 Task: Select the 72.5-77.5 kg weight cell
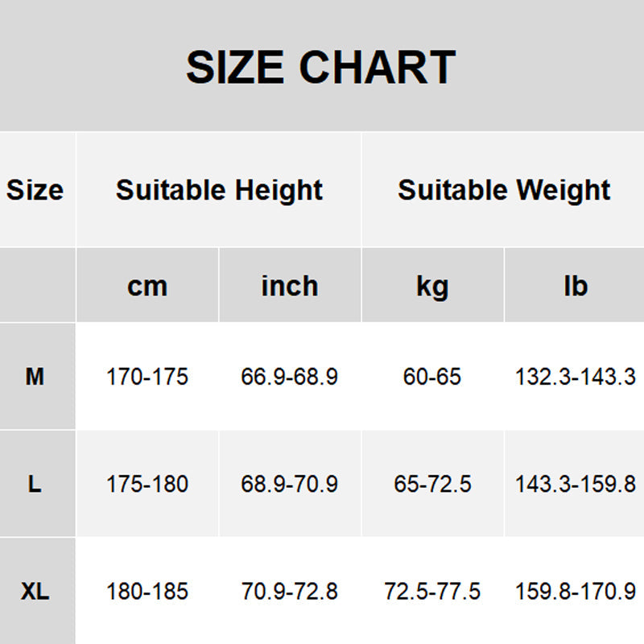click(432, 592)
